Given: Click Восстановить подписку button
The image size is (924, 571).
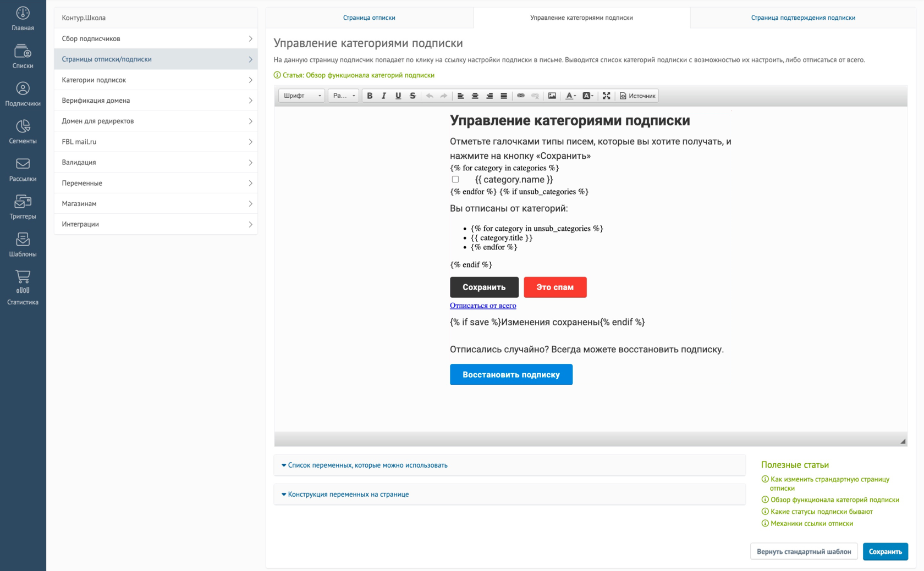Looking at the screenshot, I should click(x=511, y=374).
